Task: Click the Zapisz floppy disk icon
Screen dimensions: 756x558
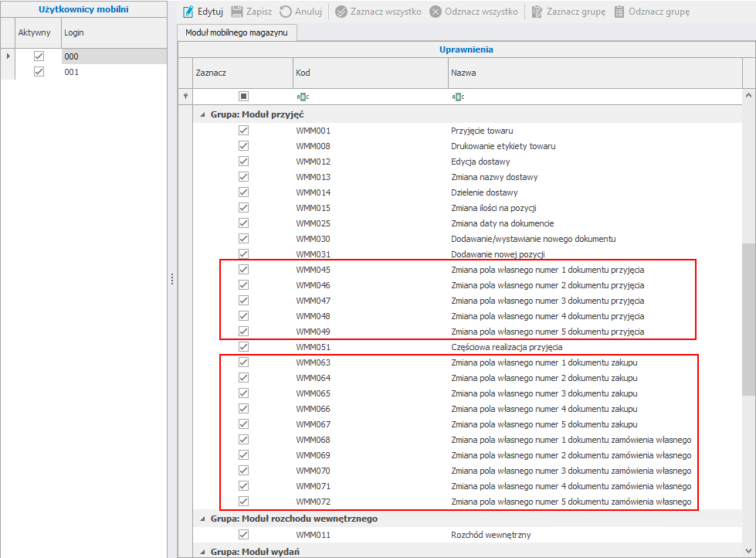Action: (x=237, y=12)
